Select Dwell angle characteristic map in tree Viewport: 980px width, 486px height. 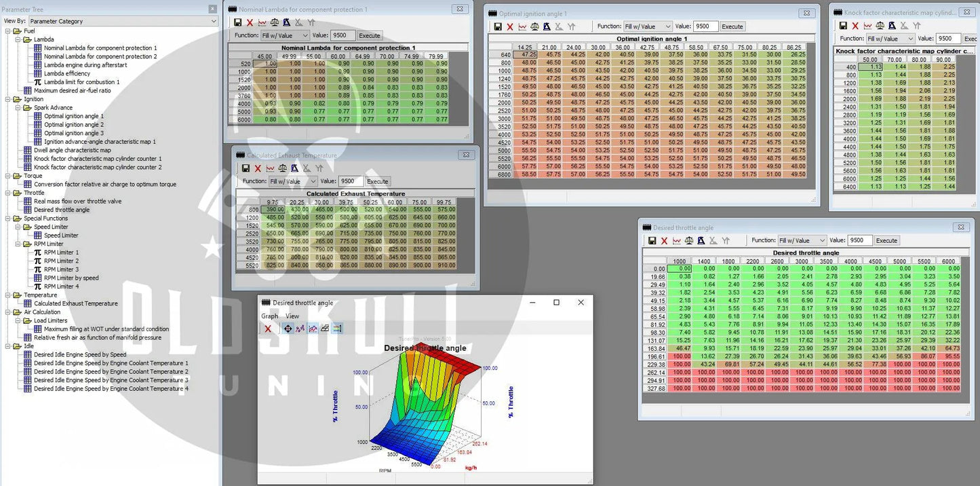coord(72,150)
